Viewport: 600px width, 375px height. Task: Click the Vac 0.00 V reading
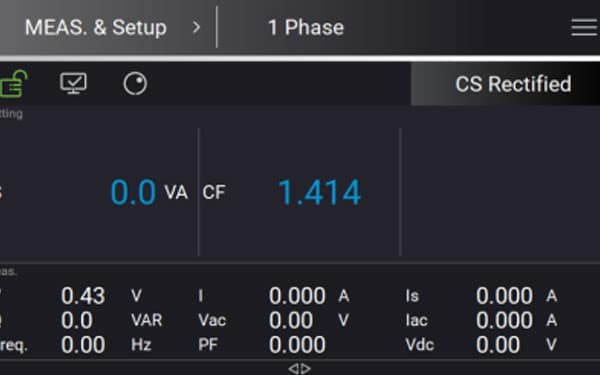[x=274, y=320]
